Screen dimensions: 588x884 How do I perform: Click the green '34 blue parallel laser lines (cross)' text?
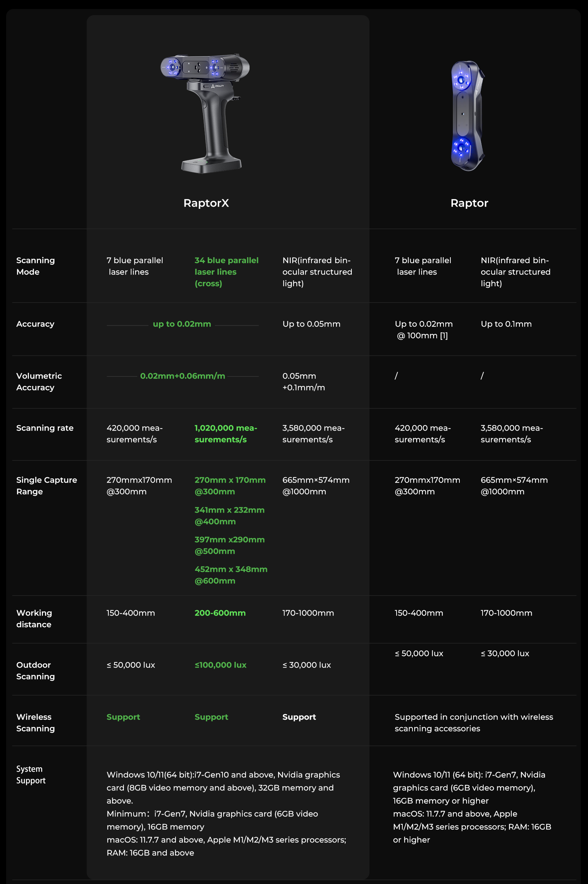(226, 272)
